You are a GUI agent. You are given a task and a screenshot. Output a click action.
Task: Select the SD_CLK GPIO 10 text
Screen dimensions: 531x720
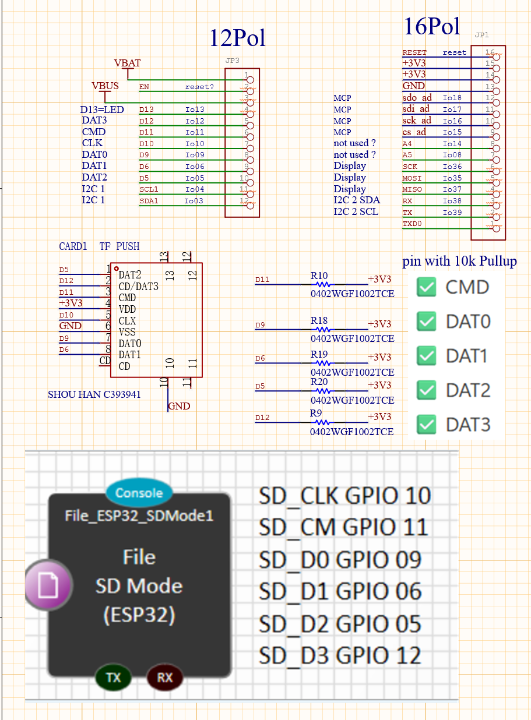pyautogui.click(x=345, y=496)
